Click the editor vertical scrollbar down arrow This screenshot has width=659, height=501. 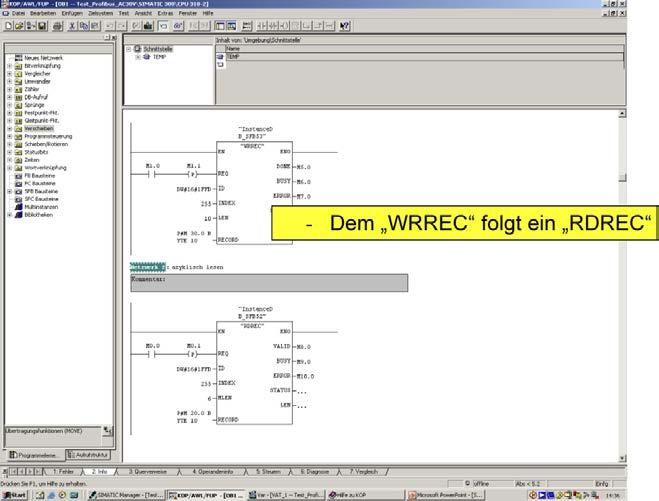pos(622,458)
